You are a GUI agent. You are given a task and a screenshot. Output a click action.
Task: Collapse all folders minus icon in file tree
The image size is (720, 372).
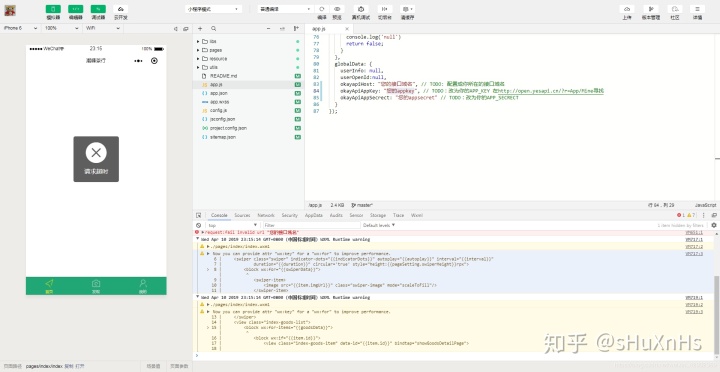point(269,28)
